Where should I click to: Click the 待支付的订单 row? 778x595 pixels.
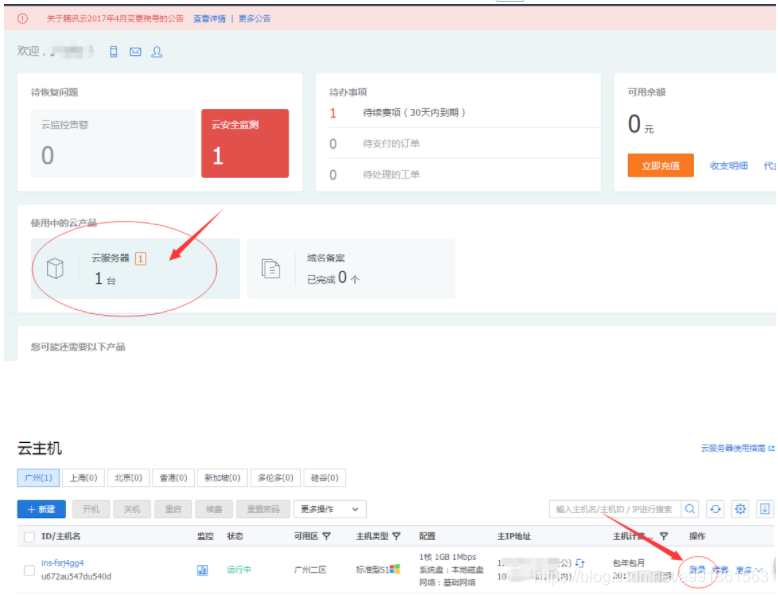465,144
